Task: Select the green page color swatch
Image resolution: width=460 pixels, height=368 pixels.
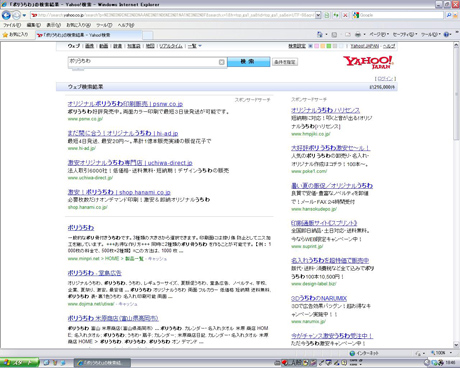Action: (329, 46)
